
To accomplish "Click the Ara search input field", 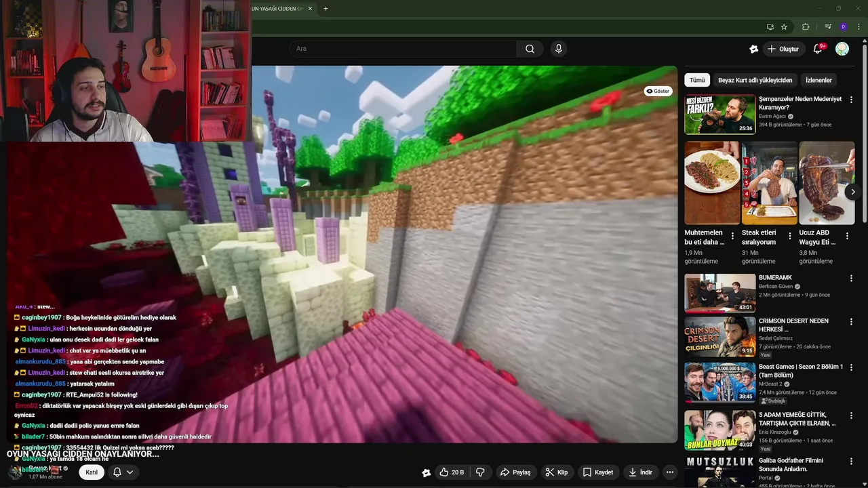I will [x=403, y=49].
